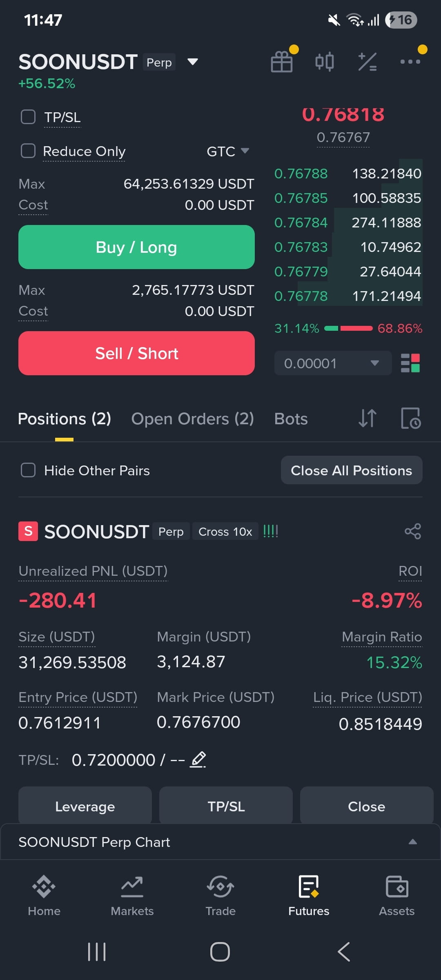The height and width of the screenshot is (980, 441).
Task: Check Hide Other Pairs
Action: click(28, 470)
